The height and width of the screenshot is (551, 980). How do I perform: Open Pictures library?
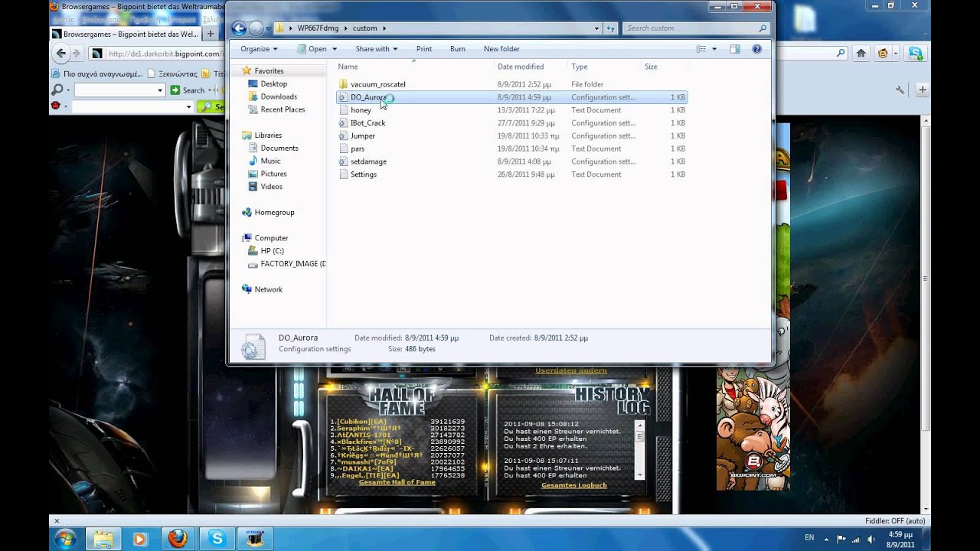273,174
